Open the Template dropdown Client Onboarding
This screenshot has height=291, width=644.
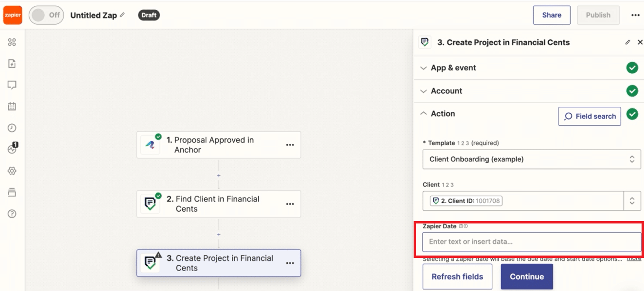(x=532, y=159)
